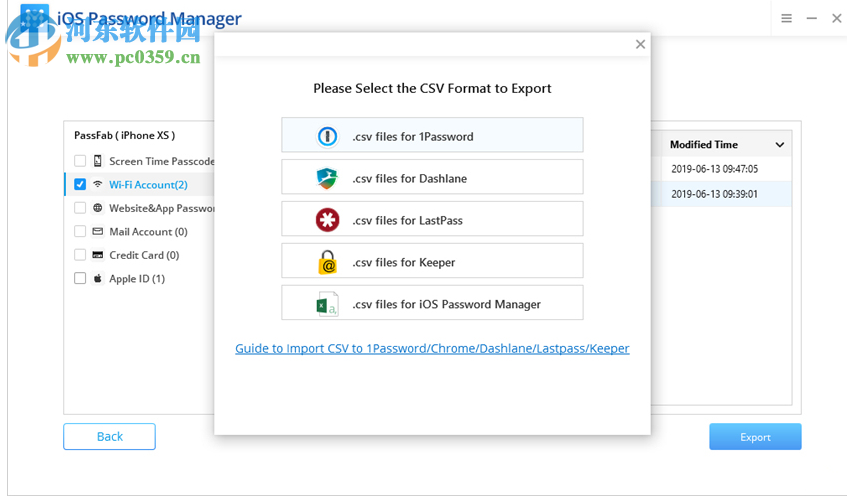Choose .csv files for 1Password
The width and height of the screenshot is (847, 498).
pos(432,135)
